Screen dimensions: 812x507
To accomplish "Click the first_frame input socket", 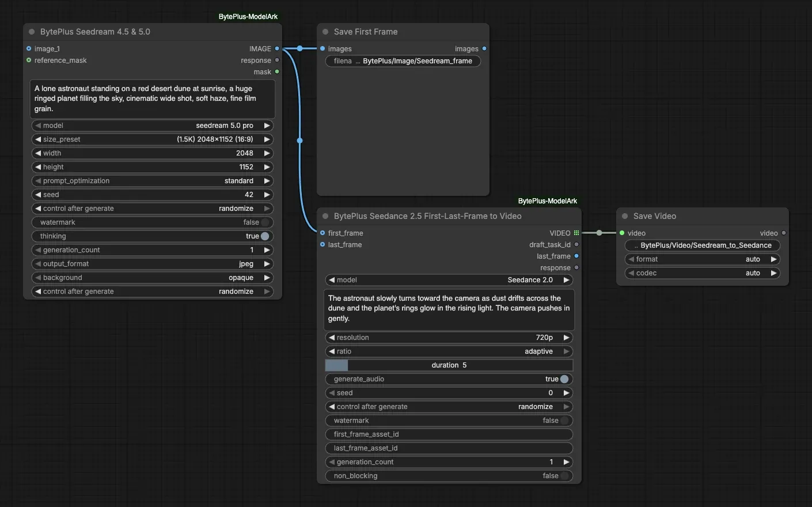I will point(322,233).
